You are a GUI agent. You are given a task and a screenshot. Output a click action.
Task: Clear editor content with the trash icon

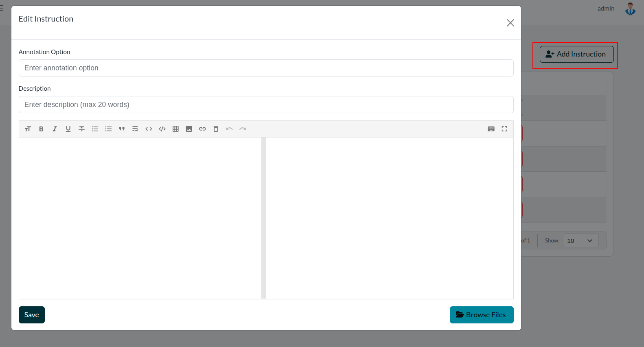coord(216,129)
